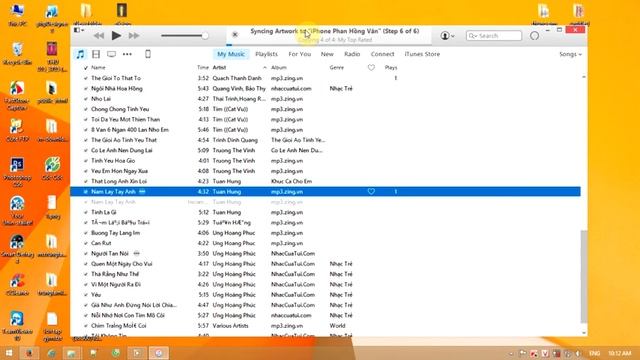Image resolution: width=640 pixels, height=360 pixels.
Task: Skip to the previous track
Action: click(98, 36)
